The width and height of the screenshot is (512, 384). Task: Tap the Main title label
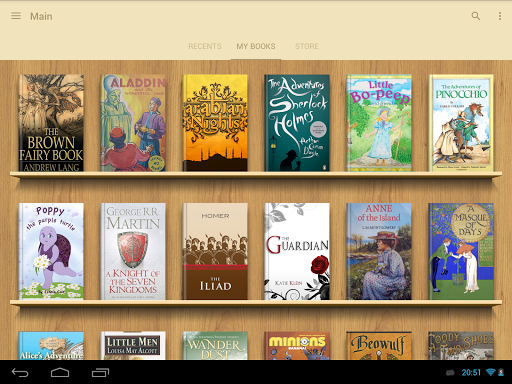(41, 16)
